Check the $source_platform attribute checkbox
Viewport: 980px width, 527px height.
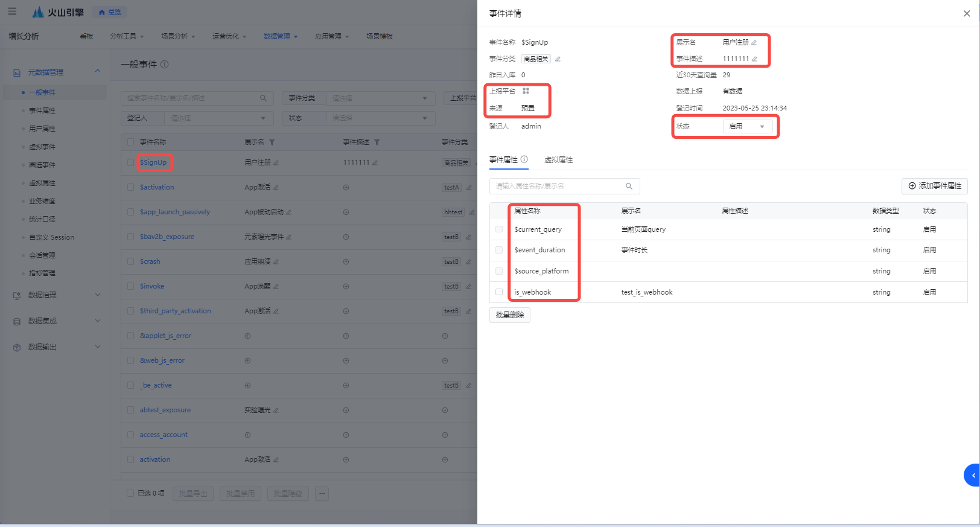499,271
